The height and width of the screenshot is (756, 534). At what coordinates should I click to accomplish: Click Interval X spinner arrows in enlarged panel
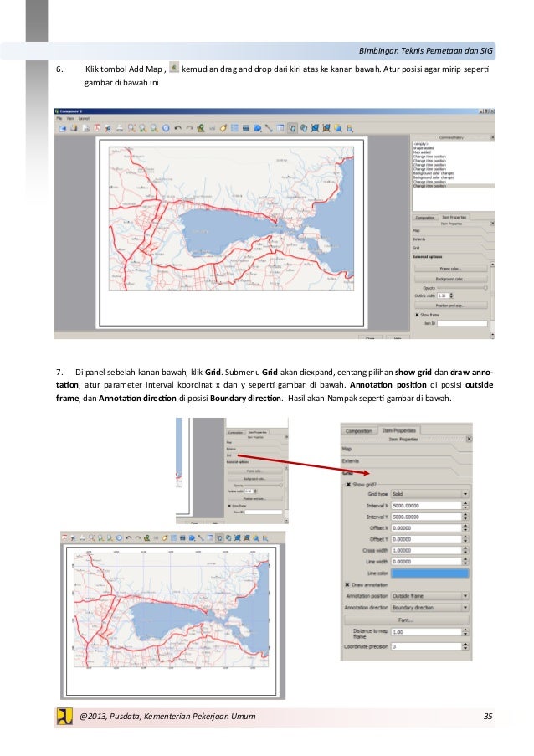click(465, 506)
